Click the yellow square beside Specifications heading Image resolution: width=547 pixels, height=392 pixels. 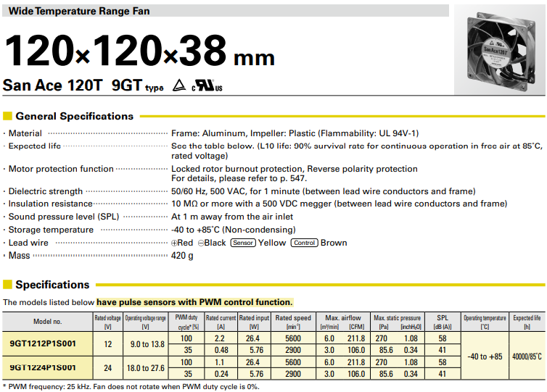tap(7, 285)
